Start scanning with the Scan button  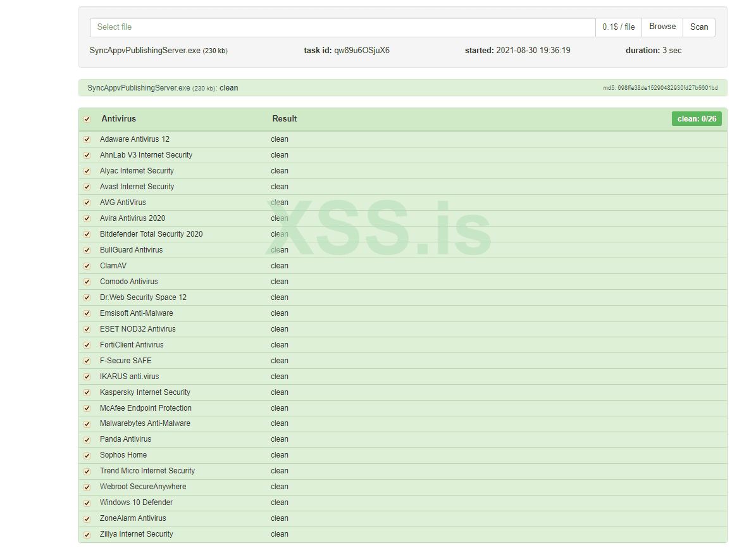[x=699, y=27]
